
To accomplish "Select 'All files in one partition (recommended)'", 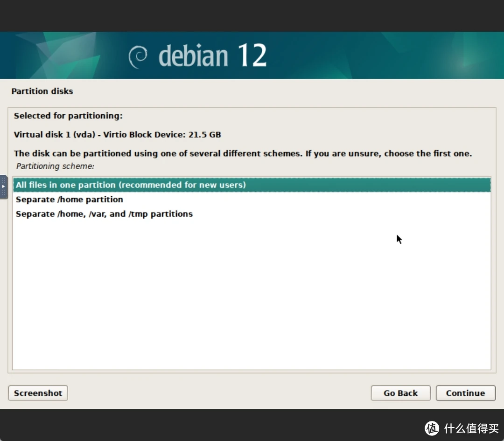I will coord(131,185).
